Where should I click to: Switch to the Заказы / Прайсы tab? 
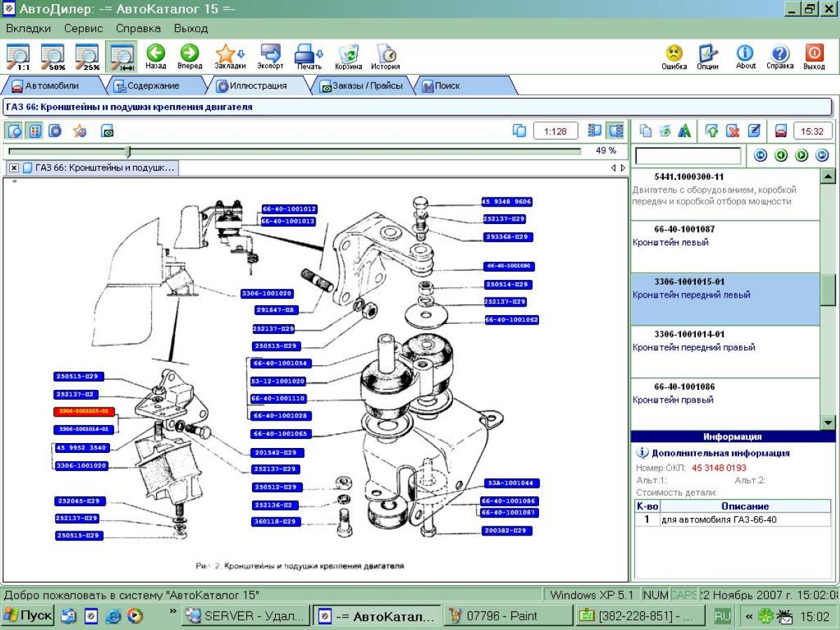361,86
